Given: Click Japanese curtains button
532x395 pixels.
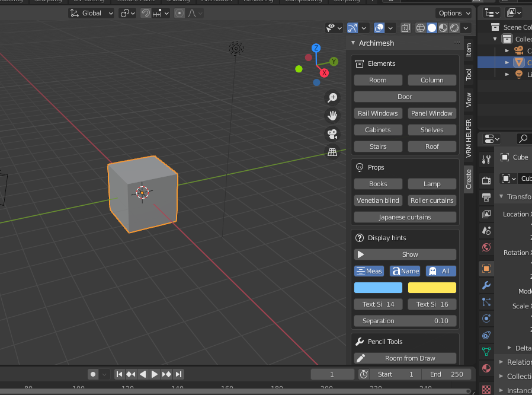Looking at the screenshot, I should pos(405,218).
